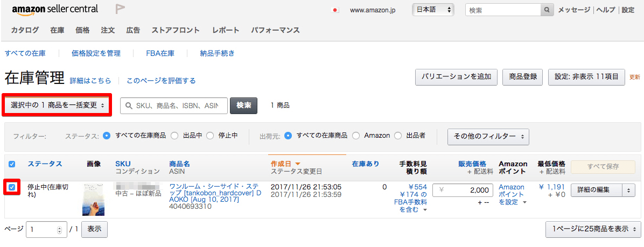Switch to 価格設定を管理 tab

(x=96, y=53)
